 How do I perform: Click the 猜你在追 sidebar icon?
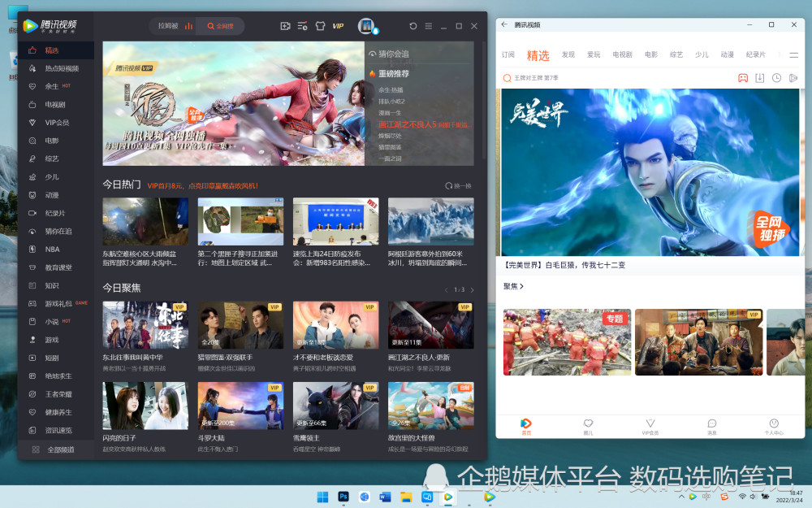pyautogui.click(x=32, y=231)
